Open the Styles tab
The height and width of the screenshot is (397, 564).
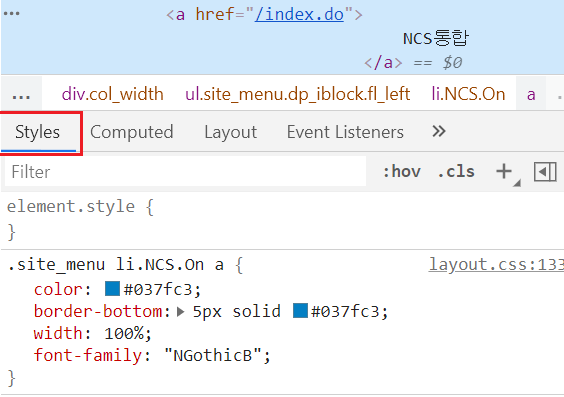[x=37, y=132]
